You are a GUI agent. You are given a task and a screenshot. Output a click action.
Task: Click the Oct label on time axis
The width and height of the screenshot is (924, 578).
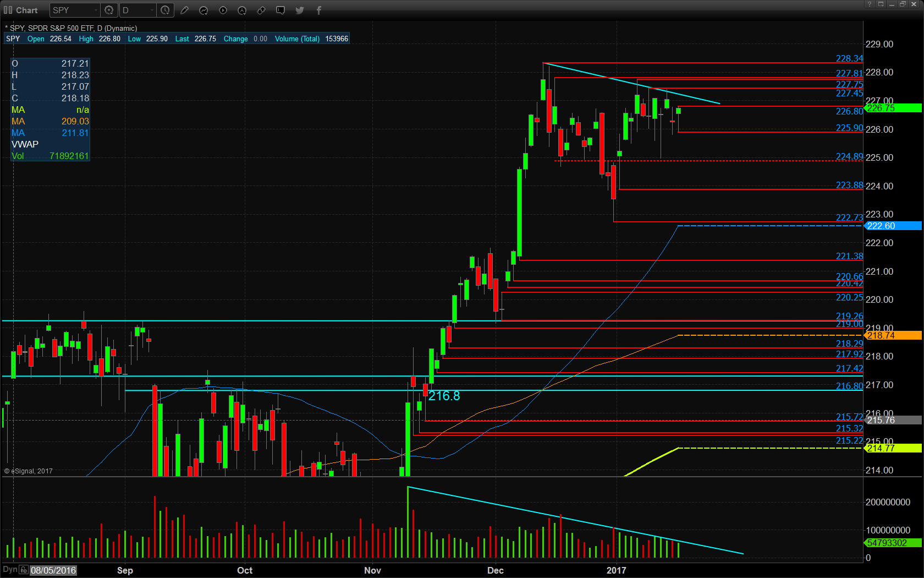coord(245,570)
